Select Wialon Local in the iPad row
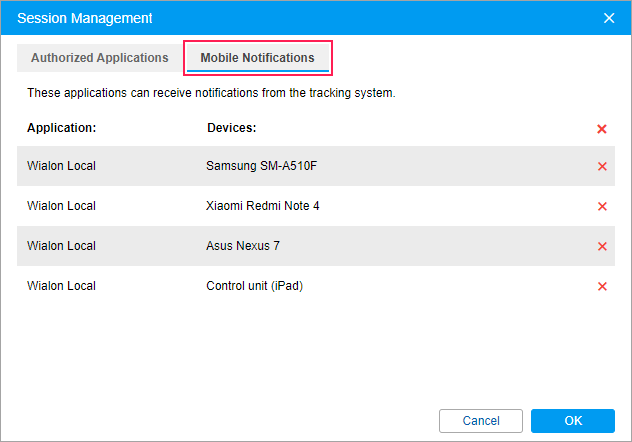Image resolution: width=632 pixels, height=442 pixels. pos(61,286)
